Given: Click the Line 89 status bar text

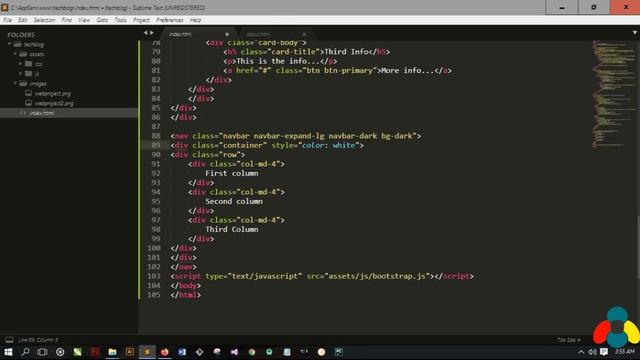Looking at the screenshot, I should tap(38, 340).
